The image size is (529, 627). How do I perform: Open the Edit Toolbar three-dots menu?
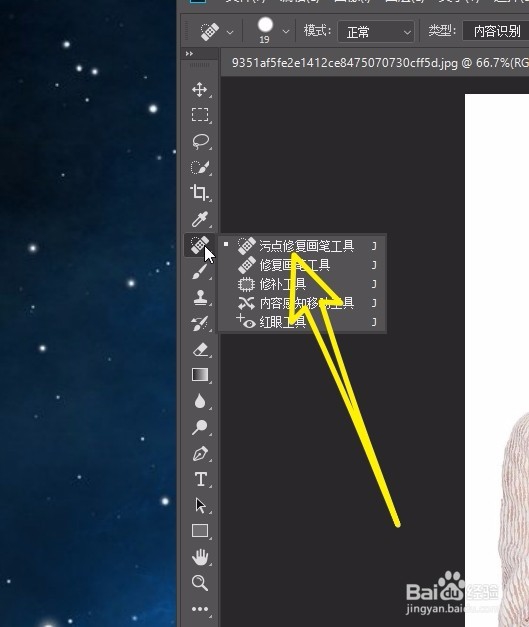pos(200,609)
